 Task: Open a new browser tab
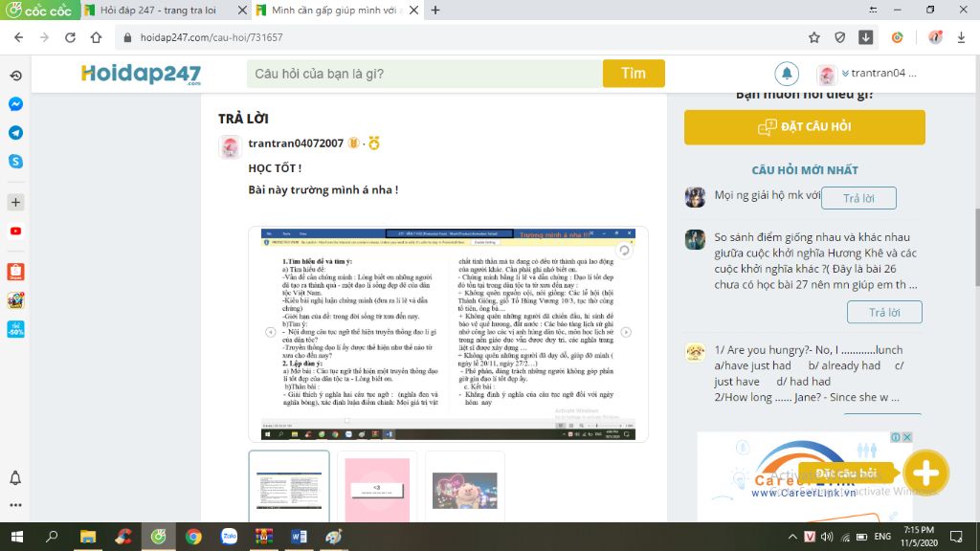point(435,10)
